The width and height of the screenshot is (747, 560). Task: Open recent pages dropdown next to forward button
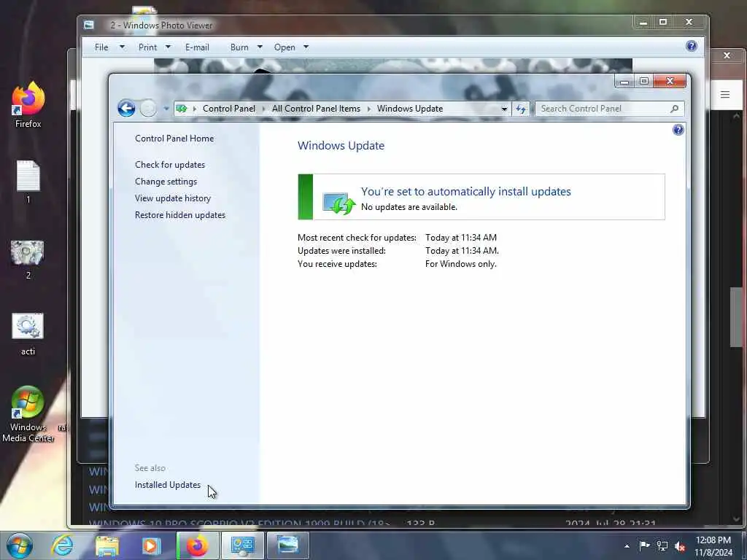click(166, 109)
